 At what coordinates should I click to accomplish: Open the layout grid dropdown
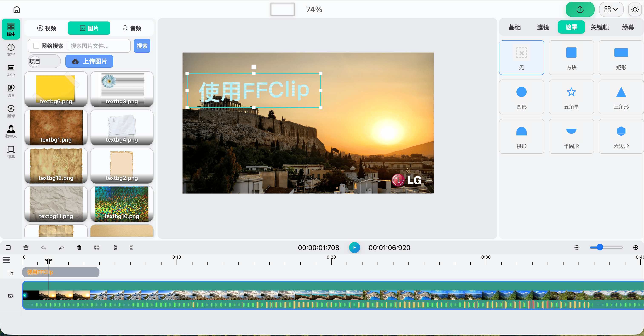coord(611,10)
